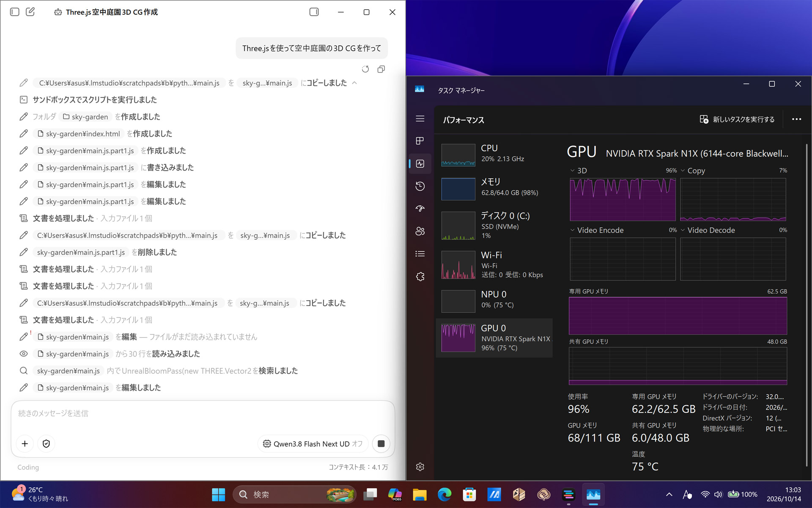Open Task Manager settings gear
The width and height of the screenshot is (812, 508).
tap(420, 467)
